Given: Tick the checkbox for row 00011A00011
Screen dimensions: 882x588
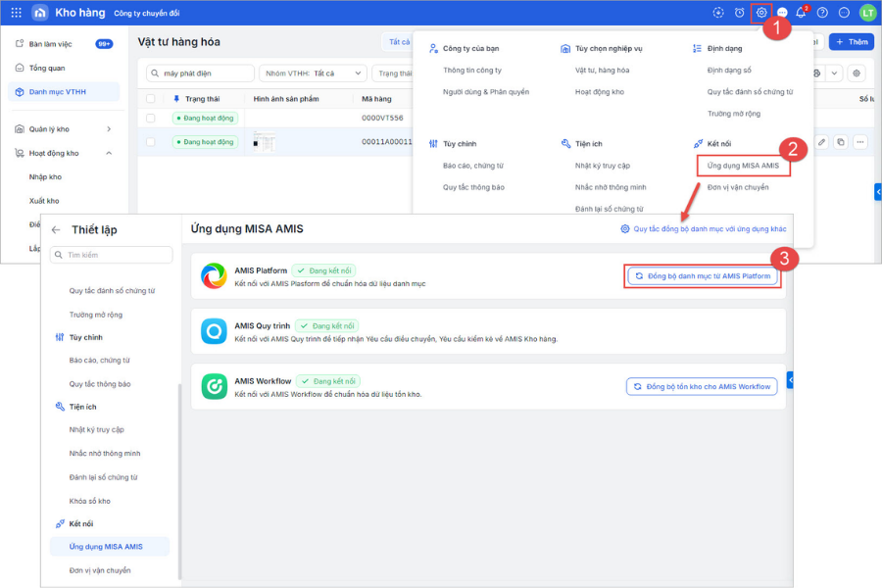Looking at the screenshot, I should click(150, 142).
